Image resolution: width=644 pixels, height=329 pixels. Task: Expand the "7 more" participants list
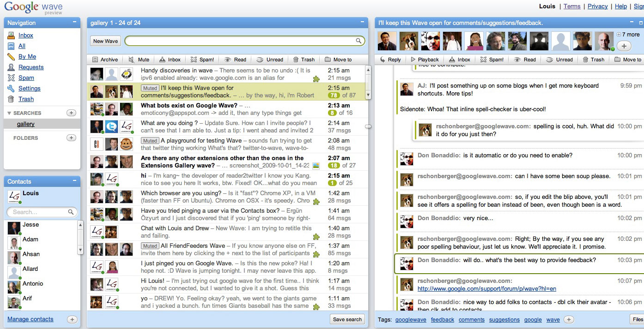click(x=628, y=35)
